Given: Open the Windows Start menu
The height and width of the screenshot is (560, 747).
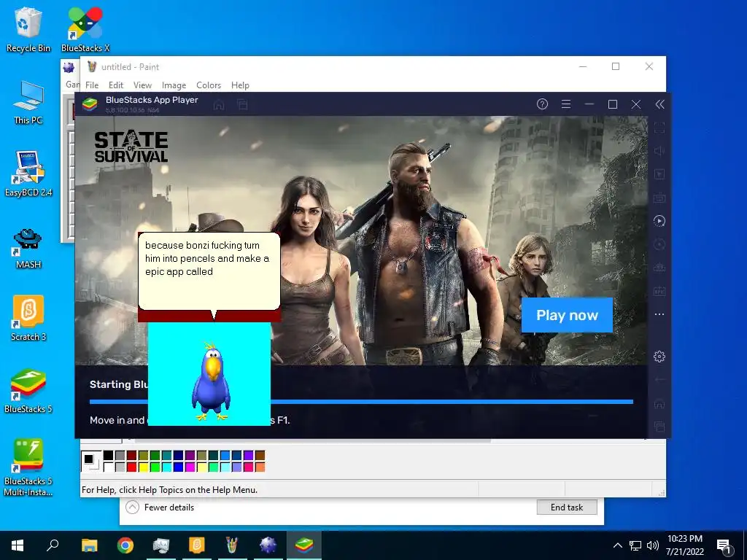Looking at the screenshot, I should 18,545.
